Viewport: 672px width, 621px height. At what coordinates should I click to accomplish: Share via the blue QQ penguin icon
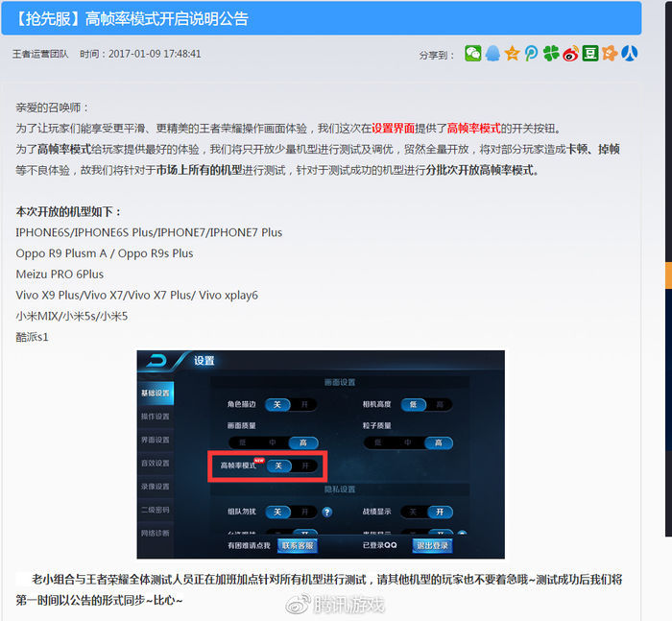coord(492,54)
